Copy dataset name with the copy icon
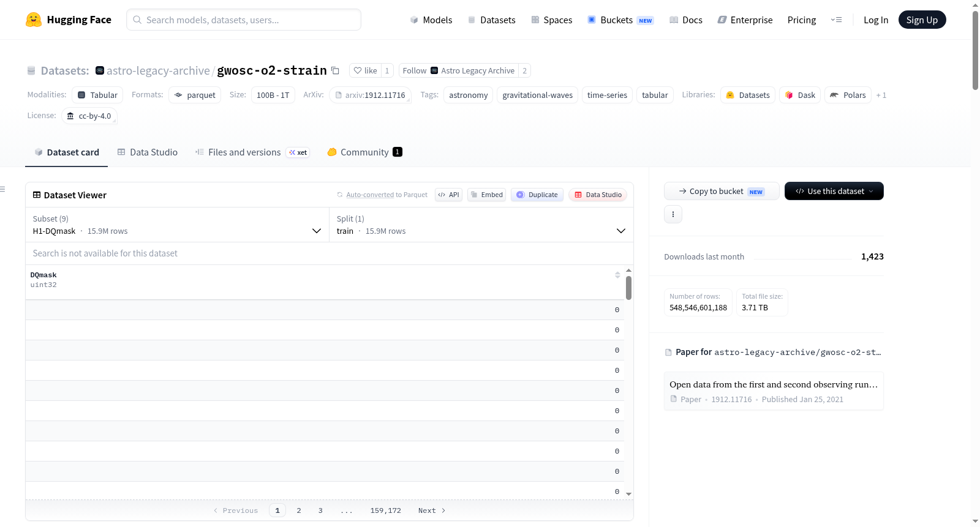 tap(335, 70)
